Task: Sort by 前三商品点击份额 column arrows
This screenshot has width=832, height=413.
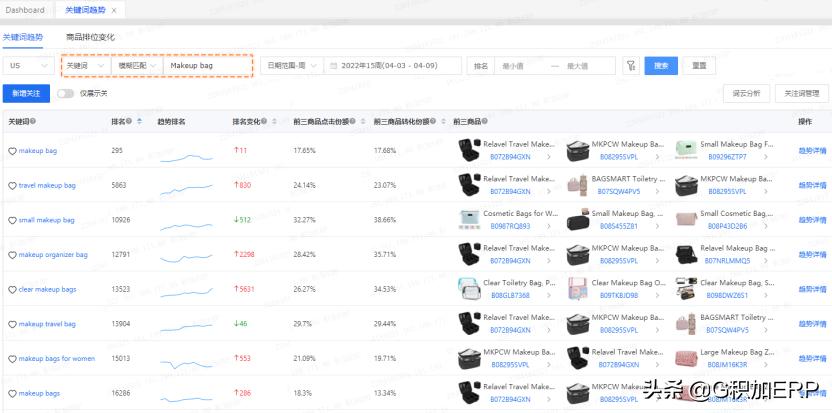Action: [x=362, y=122]
